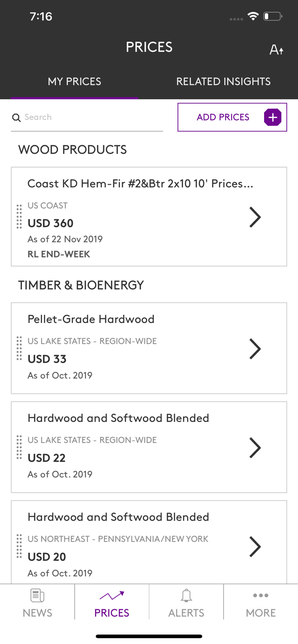
Task: Toggle the Lake States blended card handle
Action: pos(19,447)
